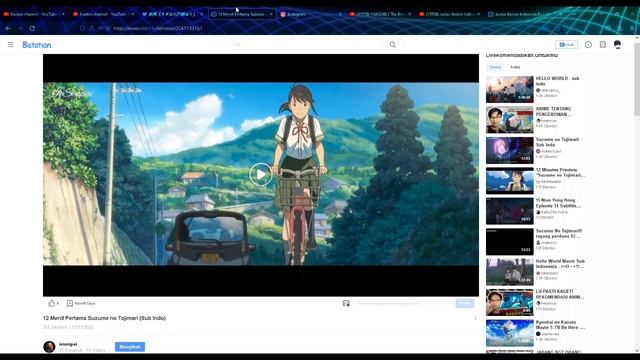Open the hamburger menu beside Bstation logo
Viewport: 640px width, 360px height.
(x=11, y=44)
